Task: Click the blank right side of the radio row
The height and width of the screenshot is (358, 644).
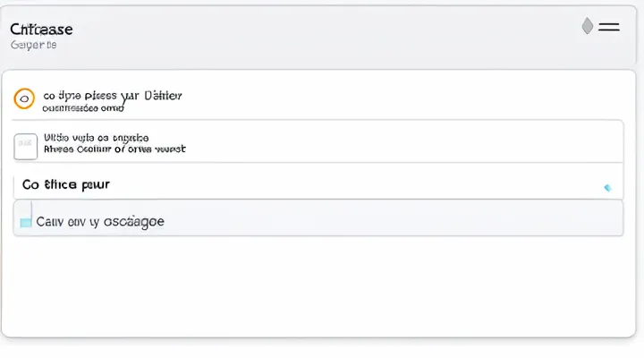Action: [x=447, y=97]
